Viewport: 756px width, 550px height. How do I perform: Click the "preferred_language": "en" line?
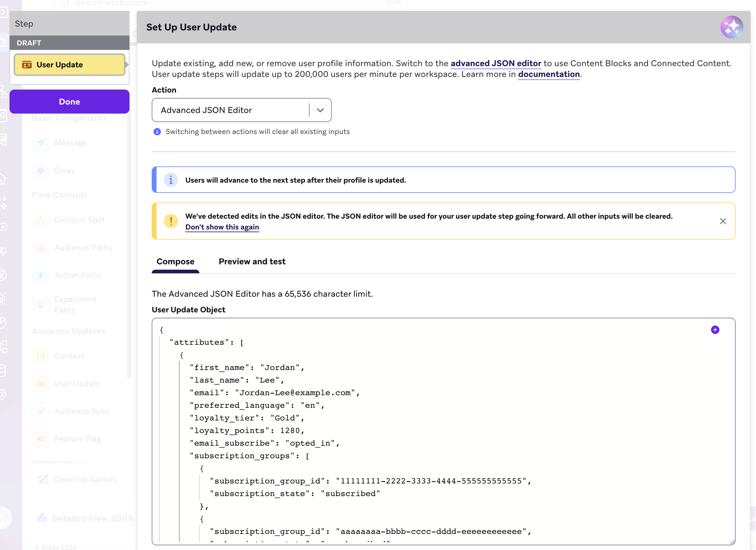coord(257,406)
